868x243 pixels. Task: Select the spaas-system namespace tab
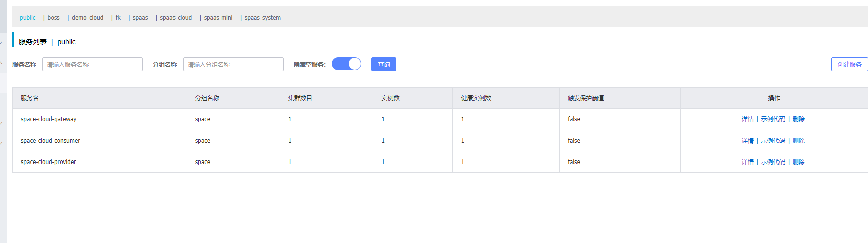[x=263, y=18]
